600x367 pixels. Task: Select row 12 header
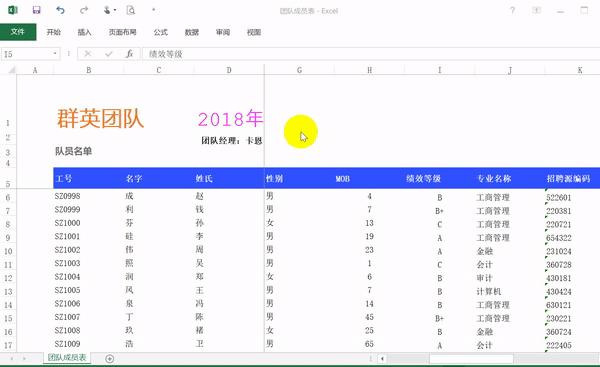pyautogui.click(x=8, y=278)
